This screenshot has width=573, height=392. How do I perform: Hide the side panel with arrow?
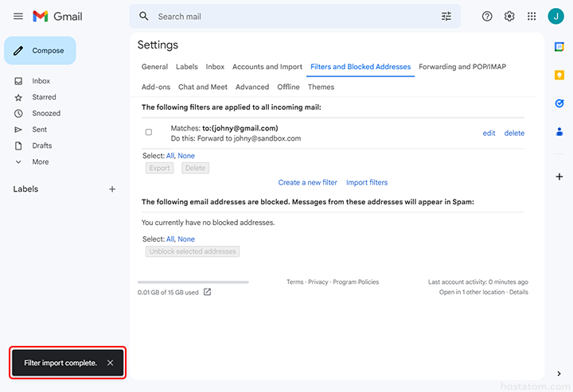pyautogui.click(x=559, y=374)
